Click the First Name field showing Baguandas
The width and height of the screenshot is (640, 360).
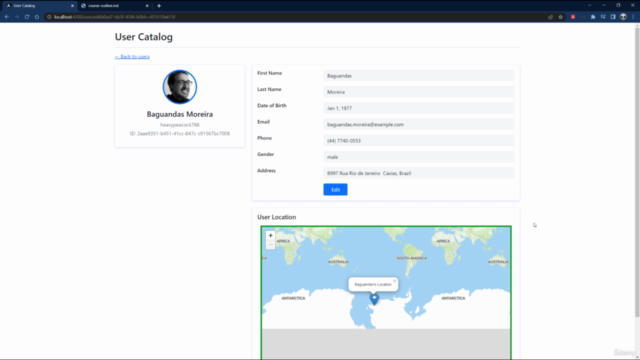tap(419, 76)
